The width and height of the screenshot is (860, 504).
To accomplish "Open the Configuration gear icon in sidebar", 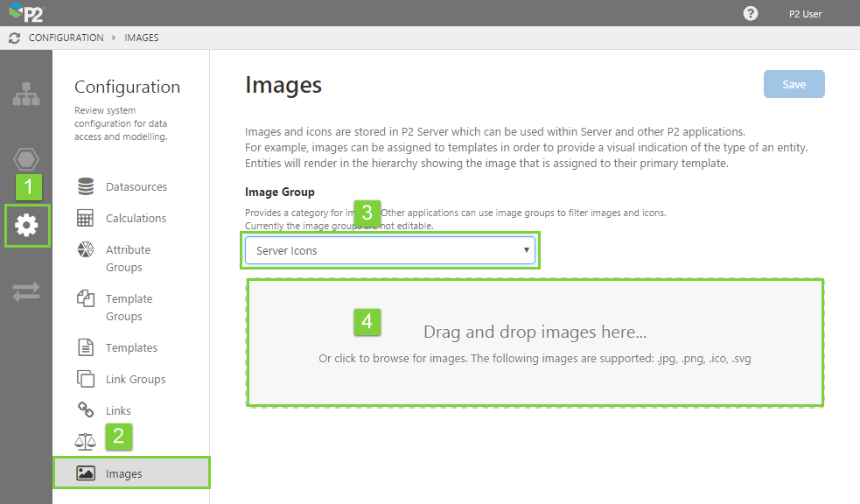I will pos(26,226).
